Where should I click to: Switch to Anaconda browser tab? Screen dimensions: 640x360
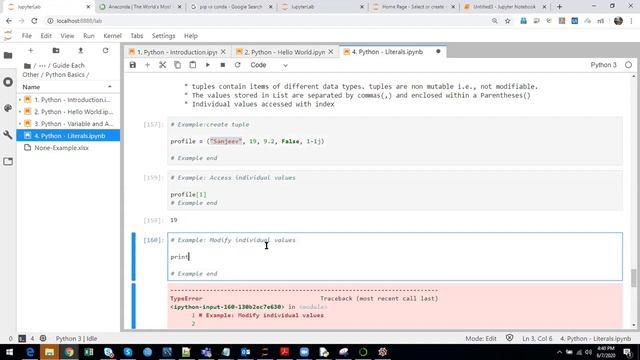(140, 7)
